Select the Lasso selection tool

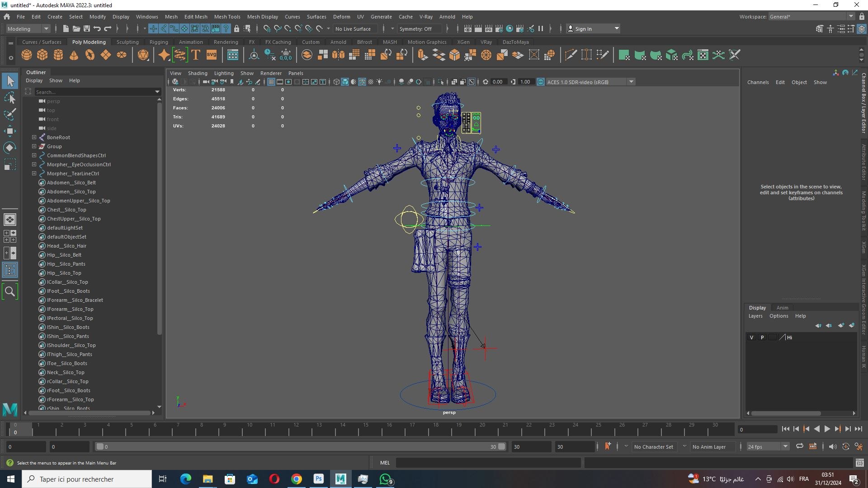tap(9, 98)
